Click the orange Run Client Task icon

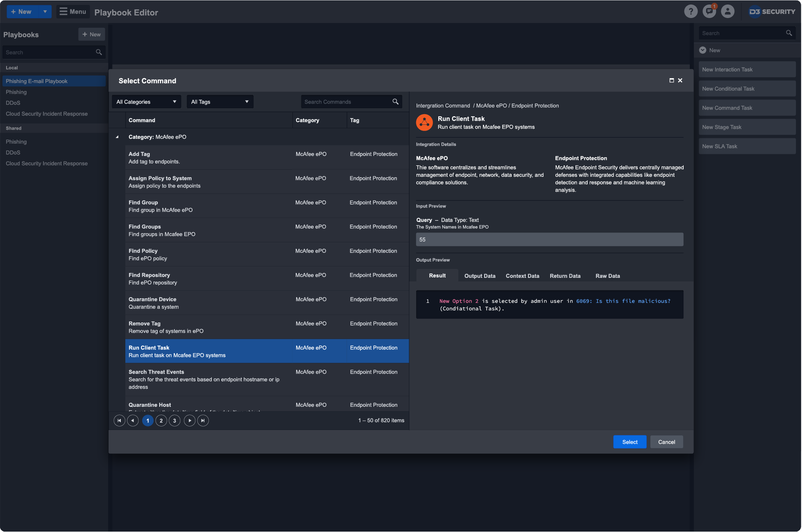pos(424,122)
